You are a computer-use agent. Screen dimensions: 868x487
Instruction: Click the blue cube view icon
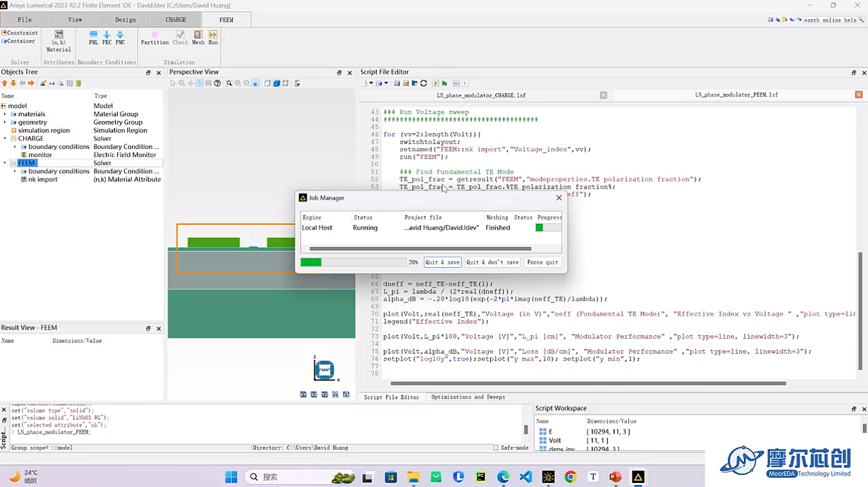pyautogui.click(x=277, y=83)
